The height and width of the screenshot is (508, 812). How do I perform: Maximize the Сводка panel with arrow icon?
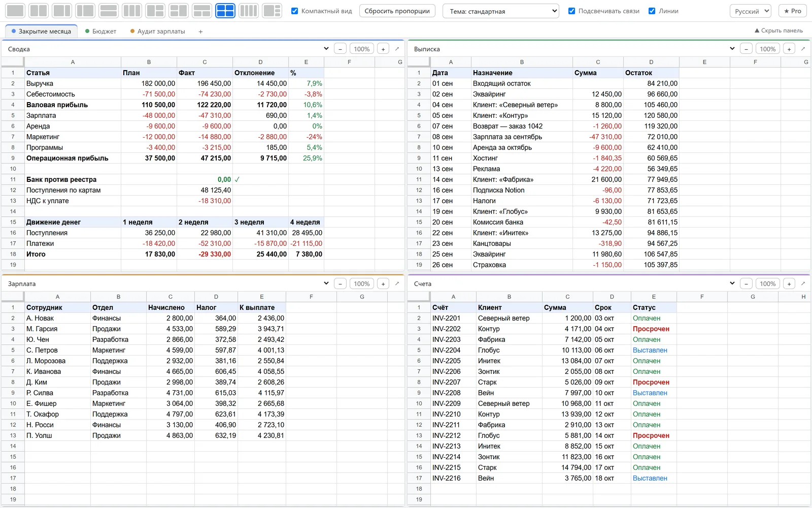(x=397, y=49)
